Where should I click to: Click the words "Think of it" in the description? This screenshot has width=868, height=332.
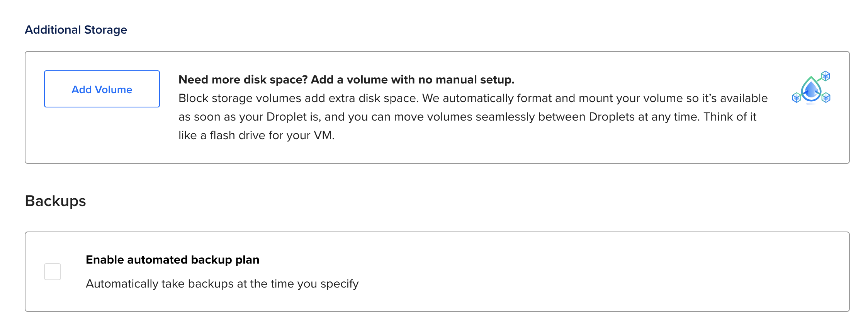(x=729, y=117)
